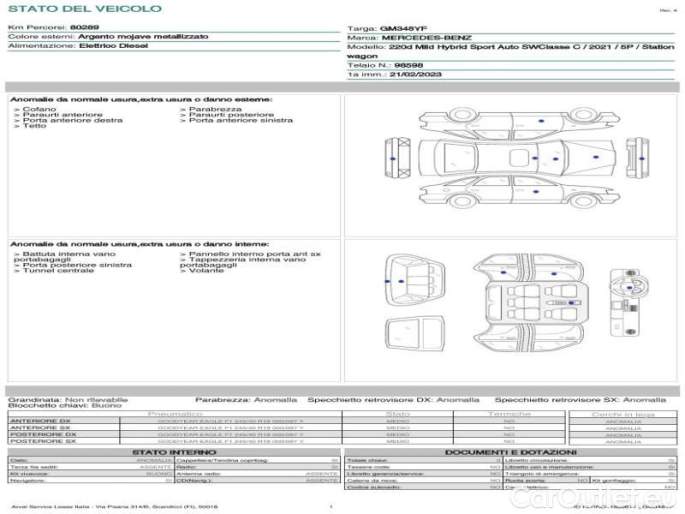Viewport: 685px width, 514px height.
Task: Click the 'STATO INTERNO' section header
Action: [x=174, y=452]
